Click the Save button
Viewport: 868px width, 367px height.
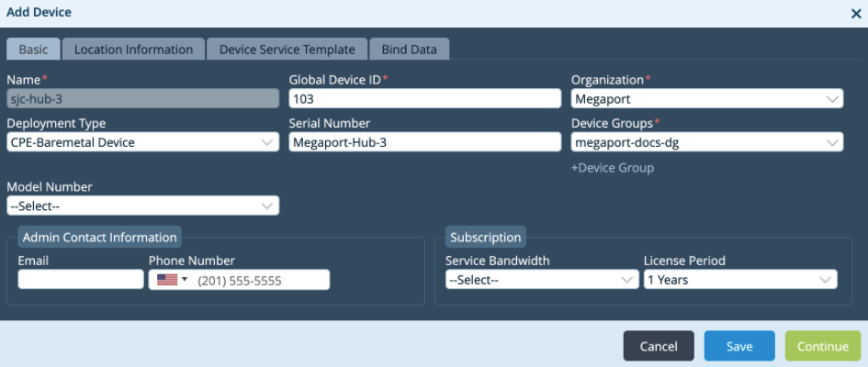739,346
